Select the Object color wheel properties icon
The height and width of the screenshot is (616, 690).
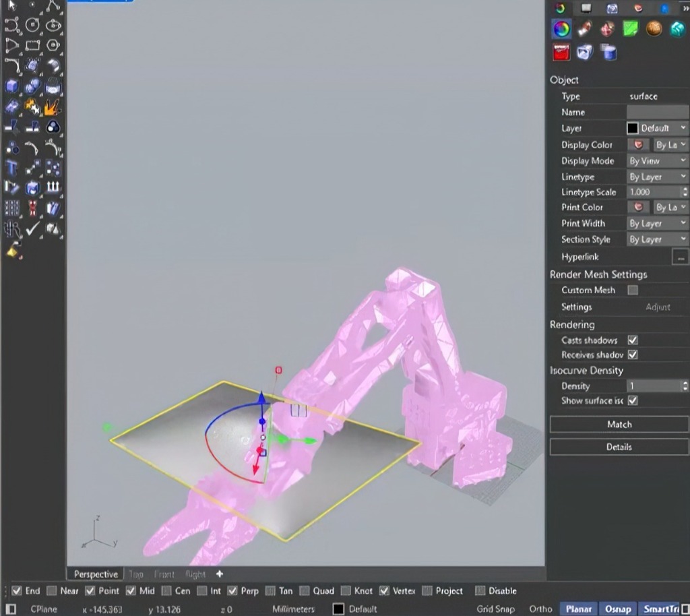(x=561, y=28)
